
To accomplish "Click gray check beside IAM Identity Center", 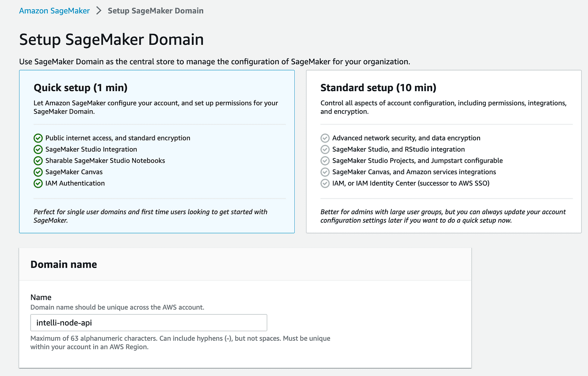I will click(325, 183).
